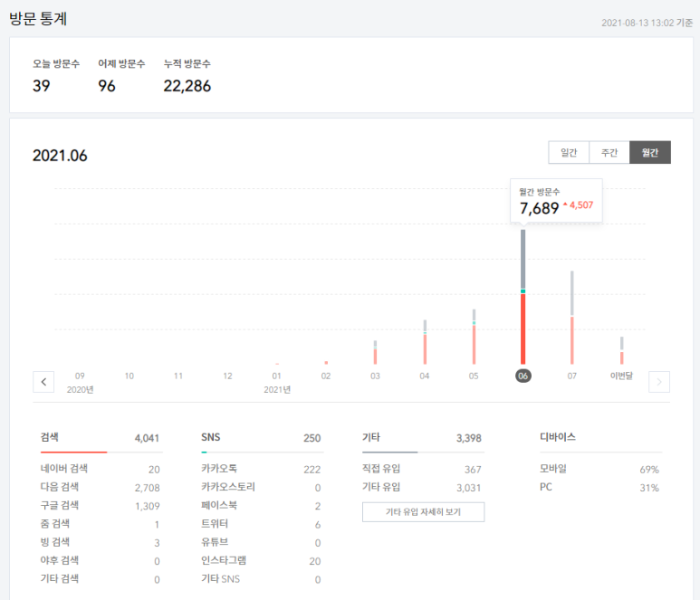Click the April bar in chart

click(425, 342)
